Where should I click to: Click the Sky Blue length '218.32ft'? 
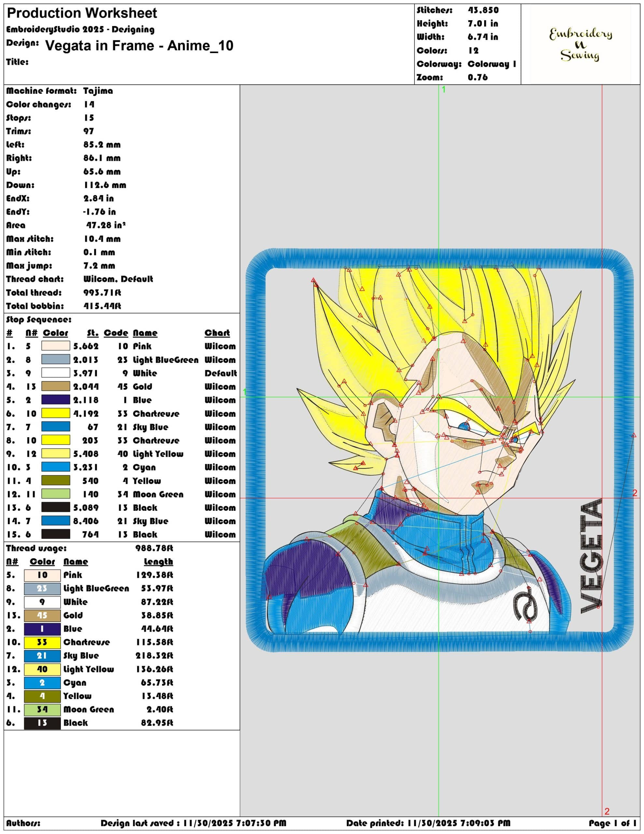tap(154, 656)
